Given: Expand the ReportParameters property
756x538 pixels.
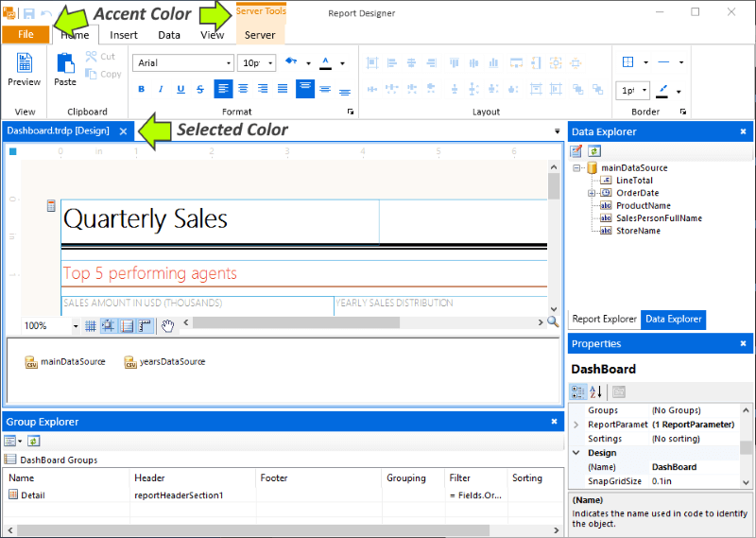Looking at the screenshot, I should click(x=576, y=425).
